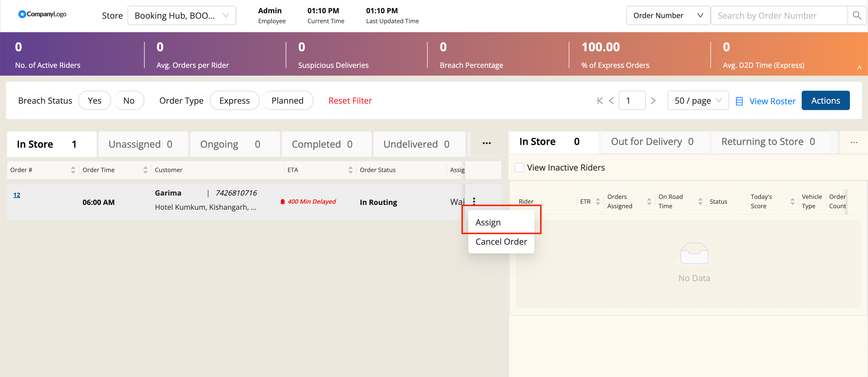This screenshot has width=868, height=377.
Task: Click the search magnifier icon
Action: coord(857,15)
